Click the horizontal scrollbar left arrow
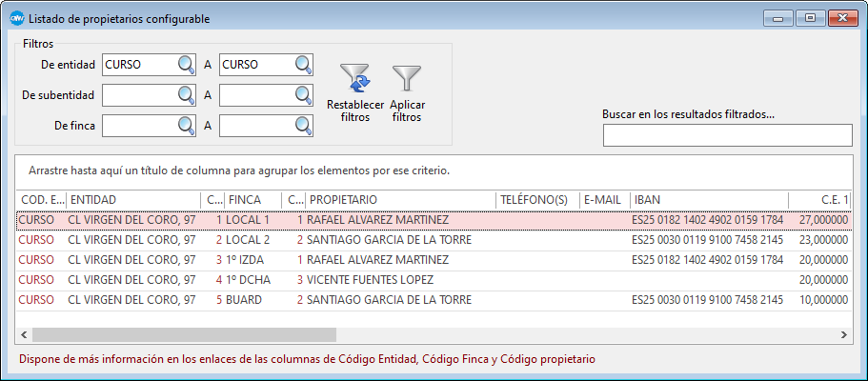Screen dimensions: 868x381 pos(24,335)
